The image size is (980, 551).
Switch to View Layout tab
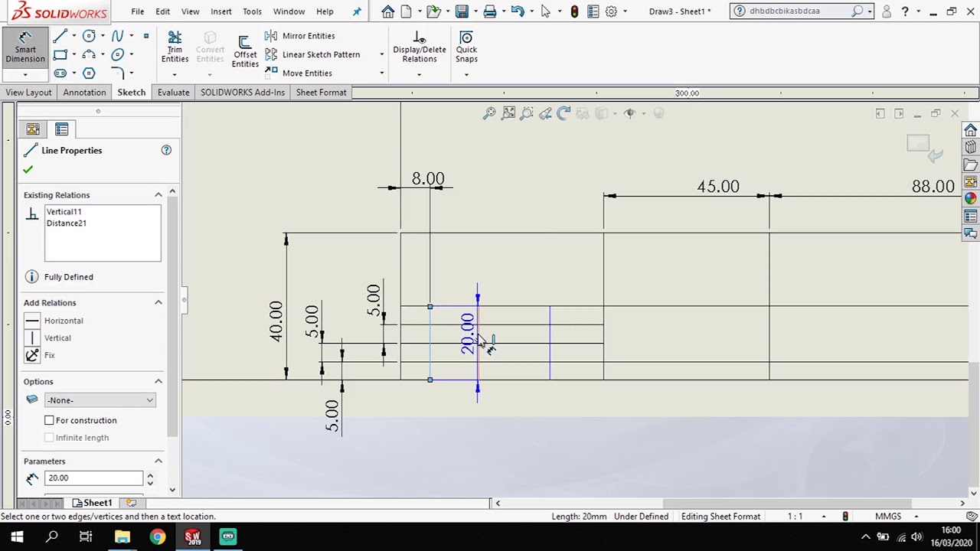(x=28, y=93)
